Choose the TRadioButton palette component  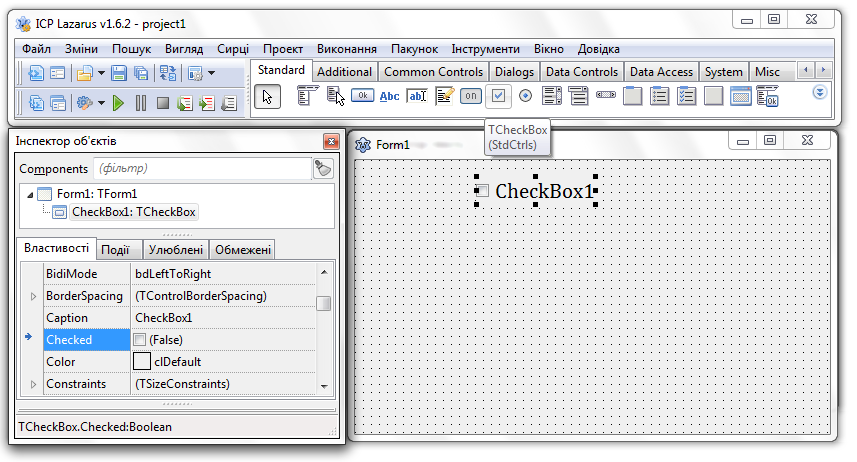click(x=525, y=96)
